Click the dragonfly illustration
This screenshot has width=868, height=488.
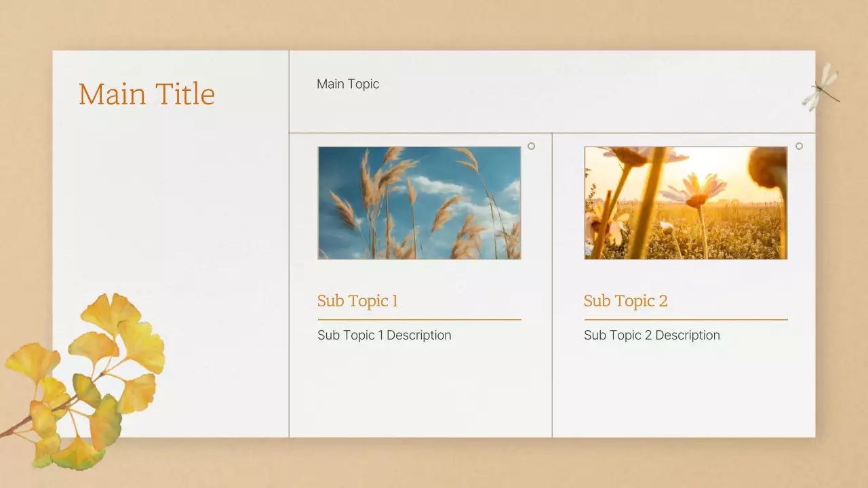821,87
